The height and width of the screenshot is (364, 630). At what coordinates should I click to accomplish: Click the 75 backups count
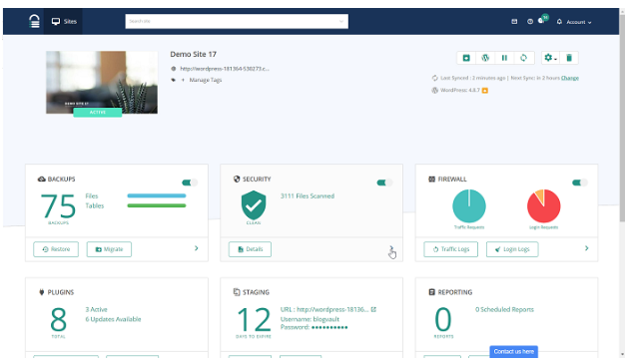click(59, 205)
